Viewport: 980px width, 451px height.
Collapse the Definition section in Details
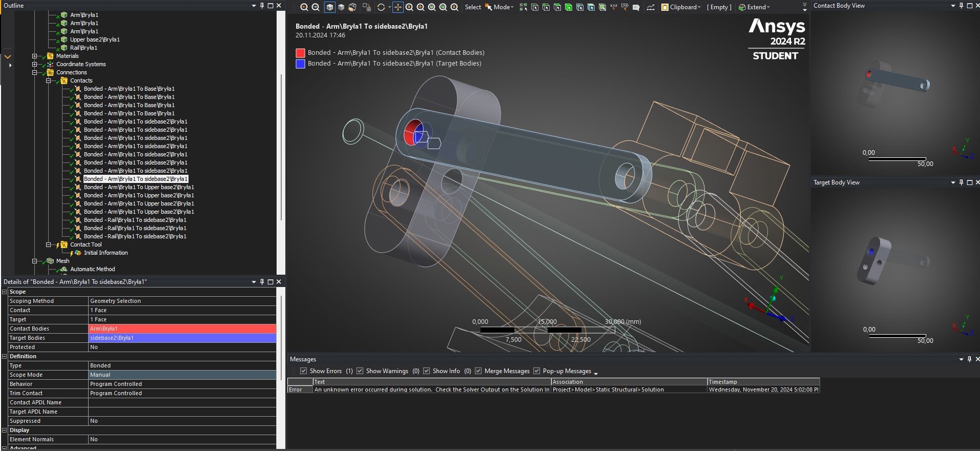[5, 356]
